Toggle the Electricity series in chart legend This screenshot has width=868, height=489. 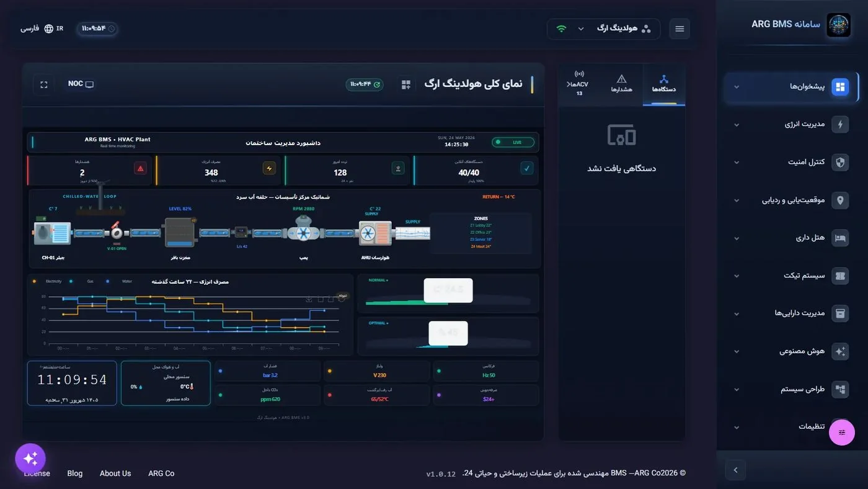(48, 282)
